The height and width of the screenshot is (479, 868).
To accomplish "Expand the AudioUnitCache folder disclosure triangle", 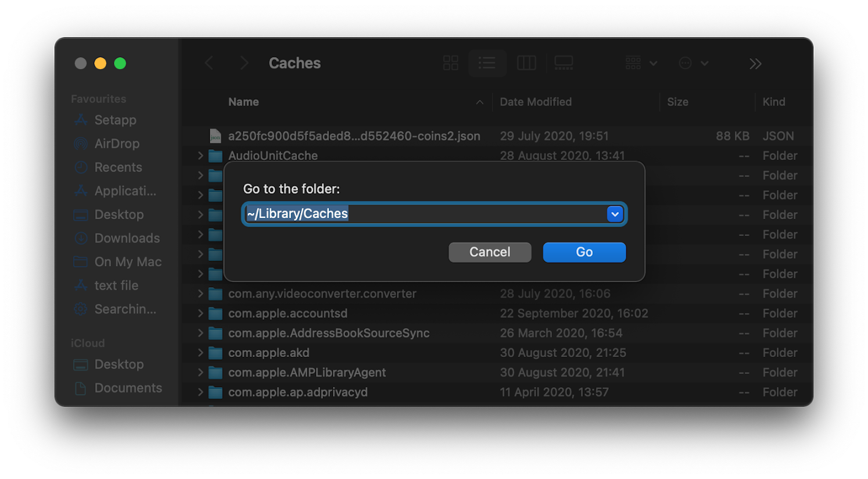I will click(200, 155).
